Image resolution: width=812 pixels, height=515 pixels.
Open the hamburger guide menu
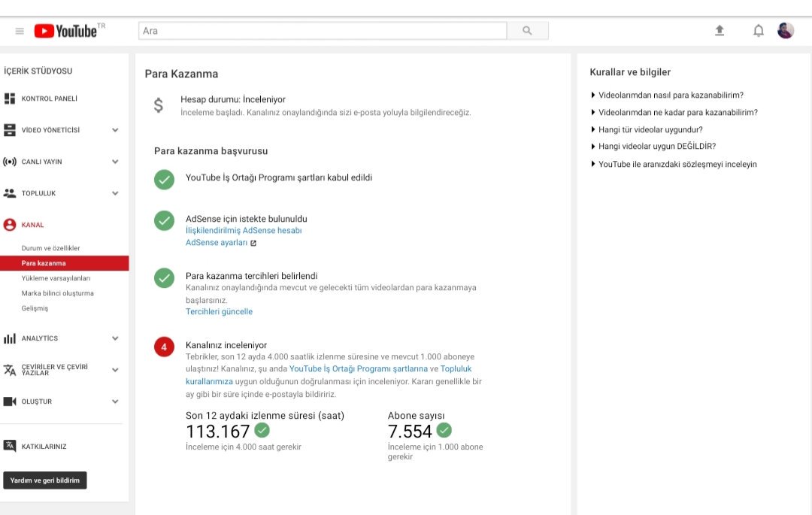point(20,31)
